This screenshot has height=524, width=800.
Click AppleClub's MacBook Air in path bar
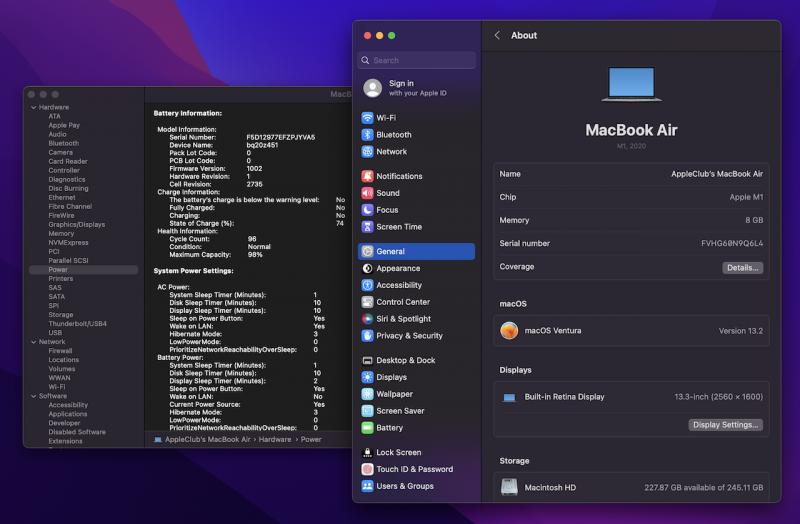pyautogui.click(x=208, y=439)
